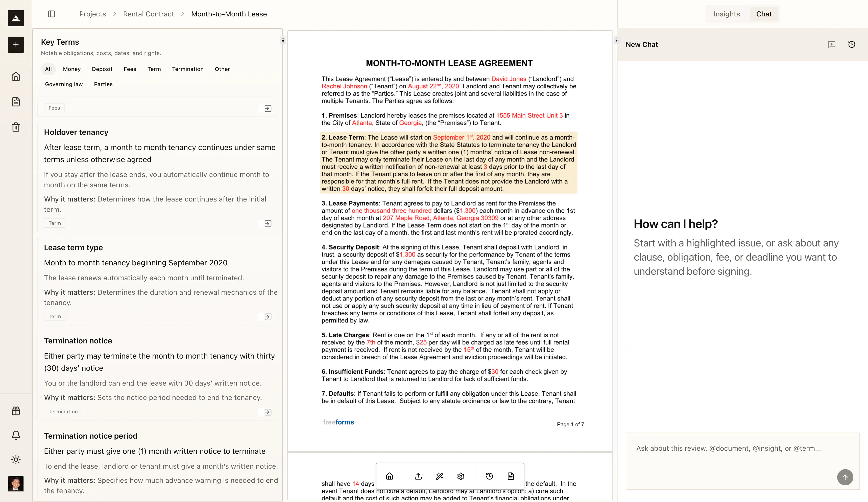Go to Rental Contract breadcrumb
The width and height of the screenshot is (868, 502).
click(x=149, y=14)
